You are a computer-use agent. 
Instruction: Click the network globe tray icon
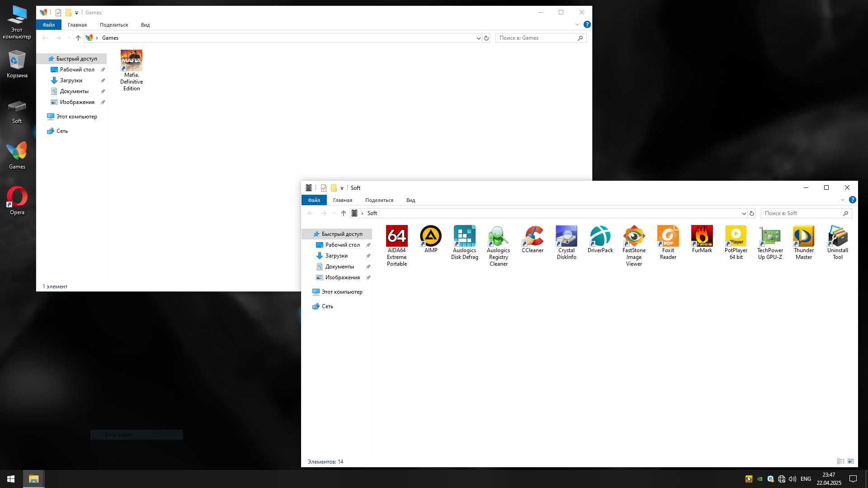coord(781,479)
